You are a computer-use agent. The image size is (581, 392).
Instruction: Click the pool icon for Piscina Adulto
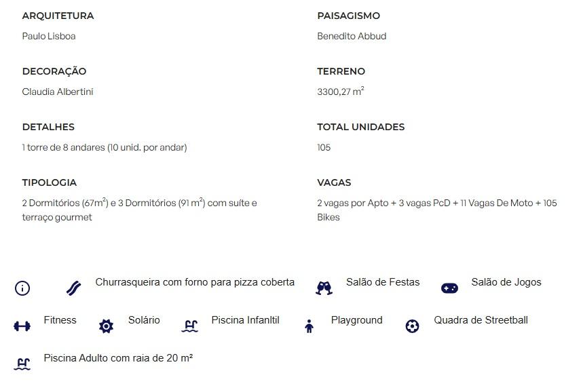tap(22, 364)
